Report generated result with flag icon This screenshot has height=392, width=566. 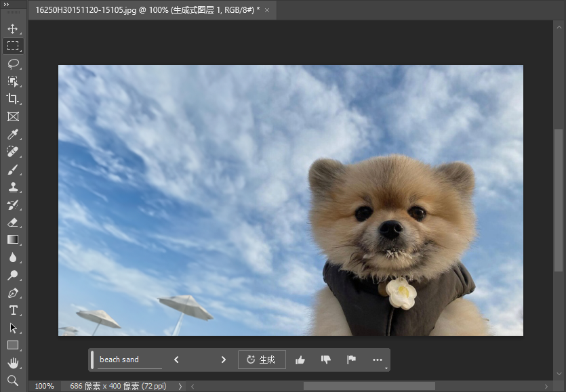pyautogui.click(x=351, y=360)
